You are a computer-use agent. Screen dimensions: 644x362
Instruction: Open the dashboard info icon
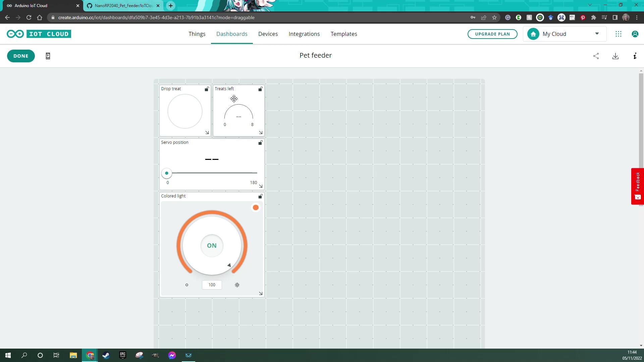[635, 56]
